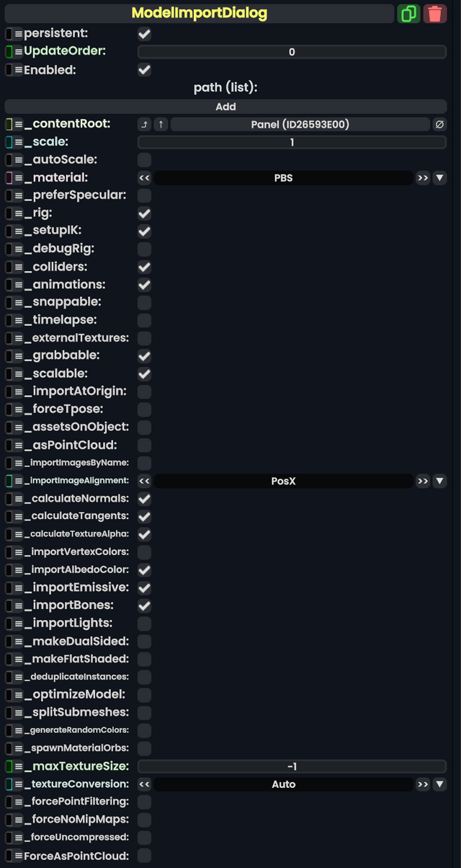
Task: Nullify the _contentRoot reference
Action: (440, 123)
